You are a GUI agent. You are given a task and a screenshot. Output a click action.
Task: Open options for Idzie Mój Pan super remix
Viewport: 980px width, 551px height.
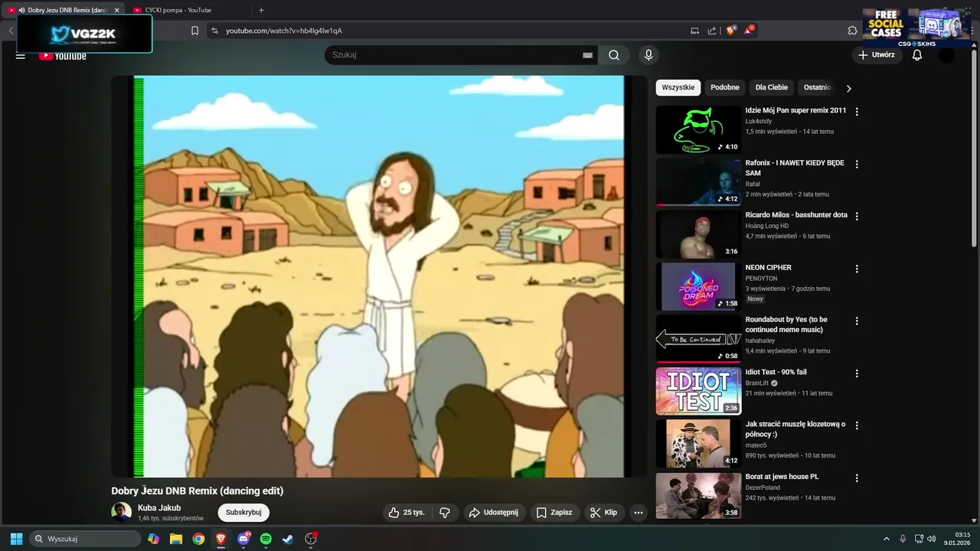(857, 112)
